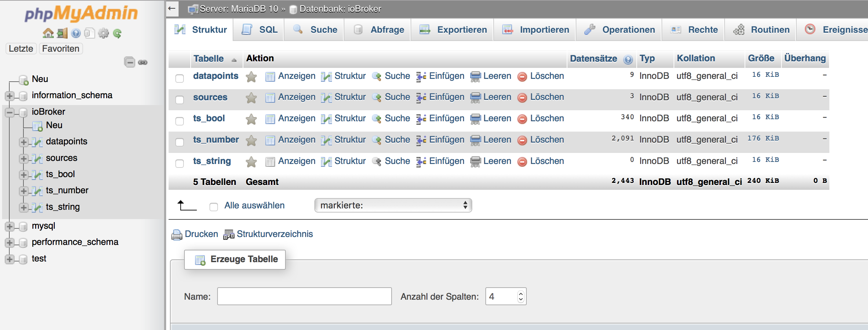Click the new table icon under ioBroker
The width and height of the screenshot is (868, 330).
(37, 126)
